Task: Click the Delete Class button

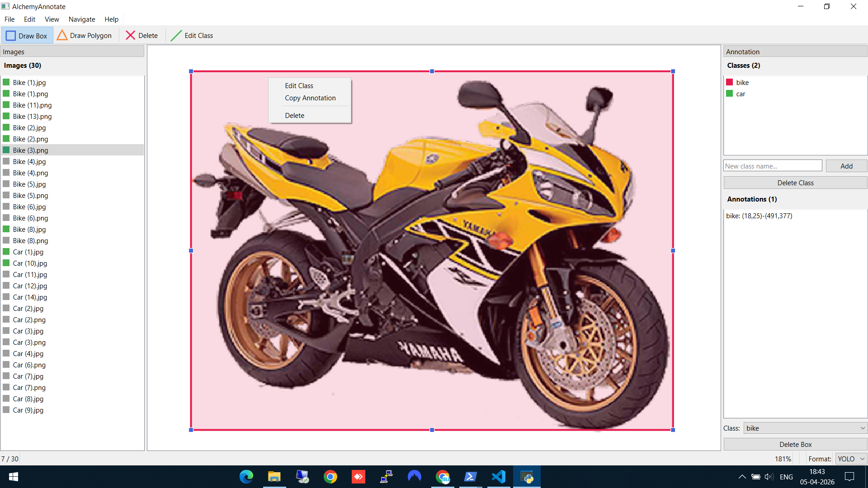Action: [795, 183]
